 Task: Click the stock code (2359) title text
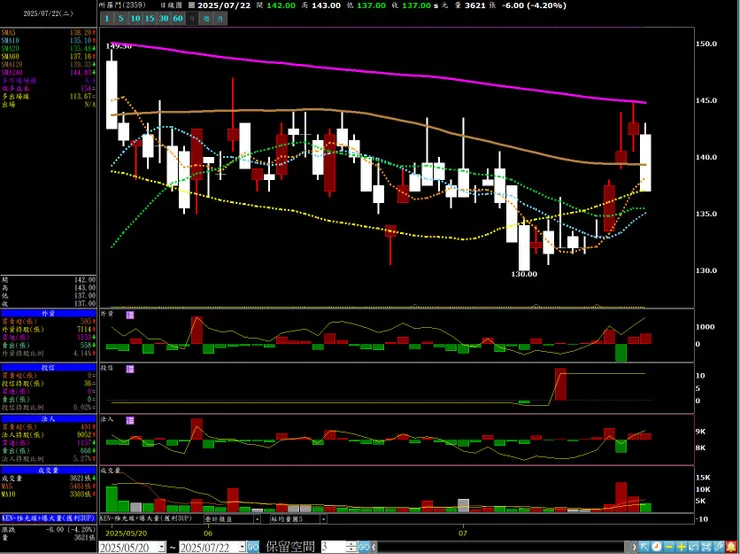(x=123, y=5)
